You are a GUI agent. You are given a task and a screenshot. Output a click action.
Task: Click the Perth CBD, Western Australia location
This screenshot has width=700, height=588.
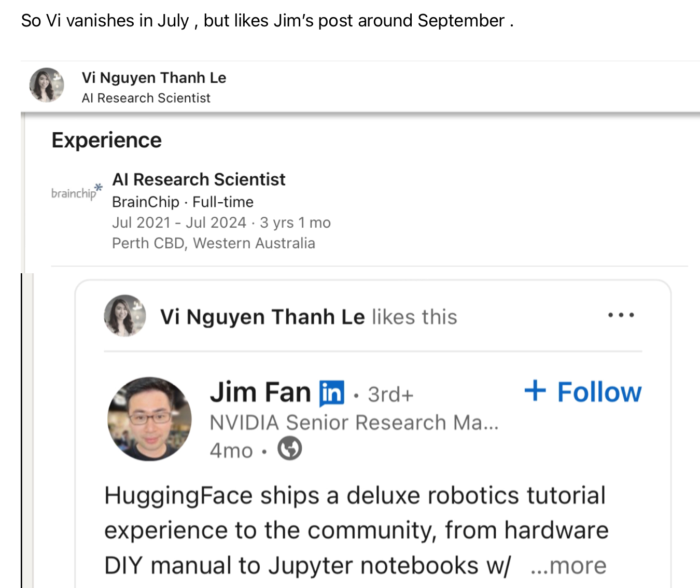point(214,243)
